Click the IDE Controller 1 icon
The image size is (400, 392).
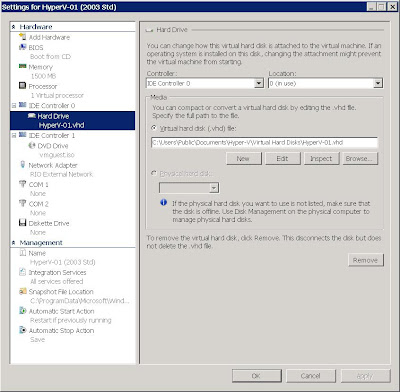(22, 135)
